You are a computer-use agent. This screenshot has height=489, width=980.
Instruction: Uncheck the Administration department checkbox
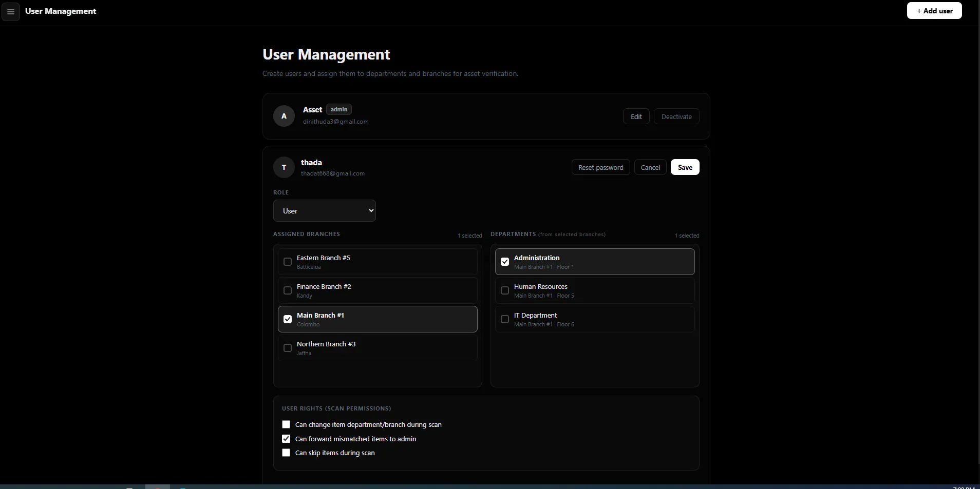tap(505, 262)
